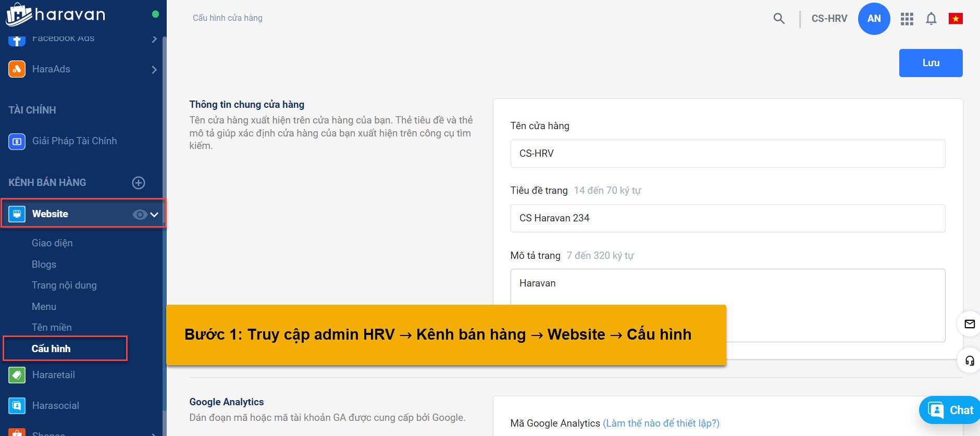Expand the HaraAds submenu arrow
Viewport: 980px width, 436px height.
tap(154, 69)
